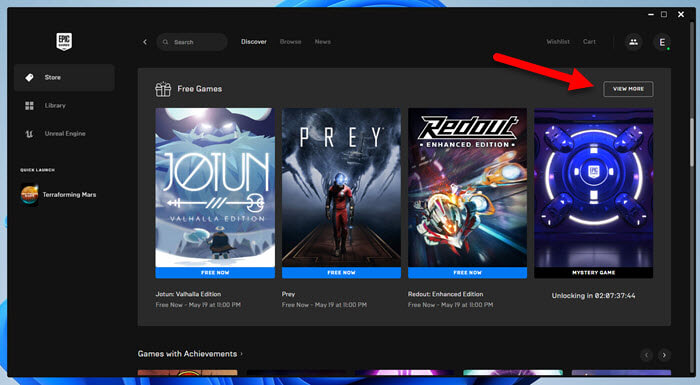Click Prey's Free Now May 19 date text

[324, 305]
